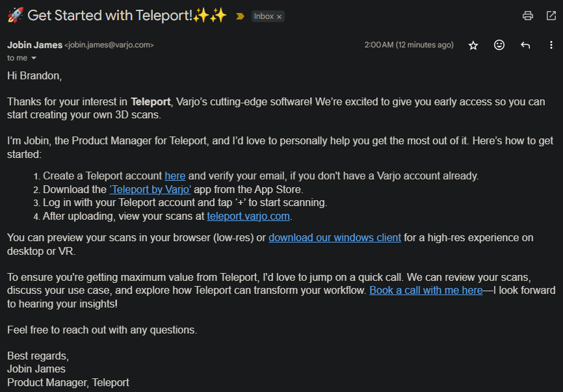Toggle the yellow importance marker
This screenshot has width=563, height=392.
(240, 16)
